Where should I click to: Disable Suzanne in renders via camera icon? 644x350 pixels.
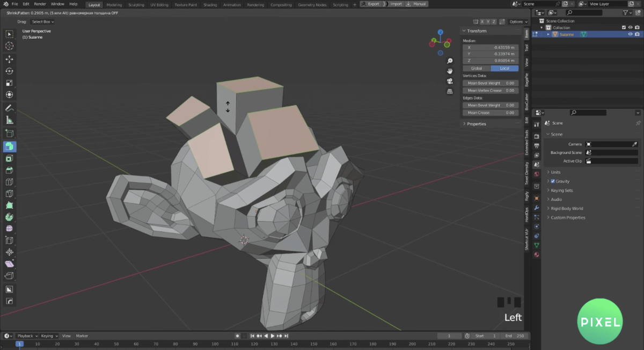pos(638,34)
